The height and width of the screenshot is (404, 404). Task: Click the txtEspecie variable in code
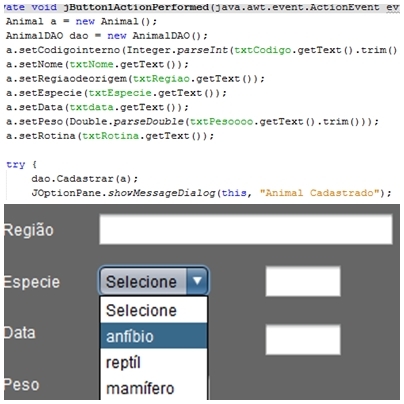[x=120, y=93]
